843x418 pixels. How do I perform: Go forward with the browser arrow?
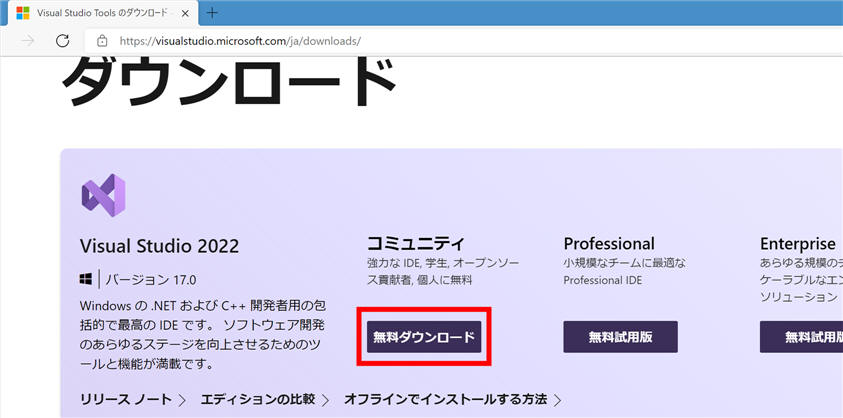28,40
